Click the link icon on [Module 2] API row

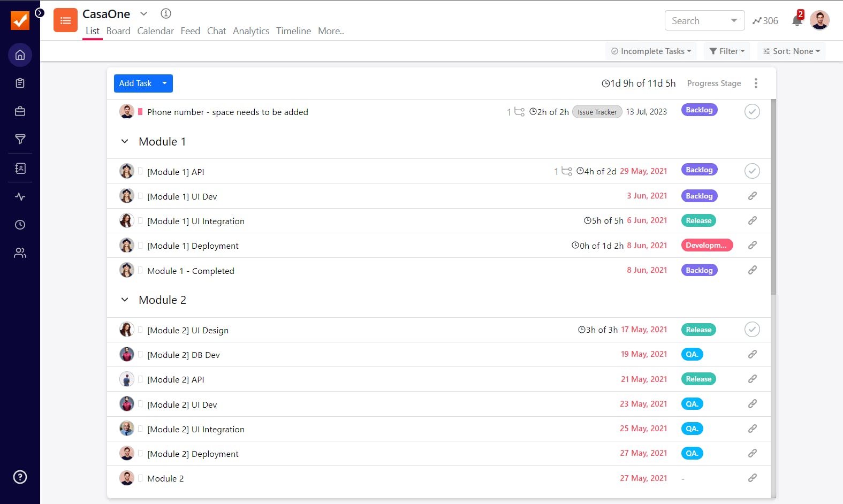(x=752, y=379)
